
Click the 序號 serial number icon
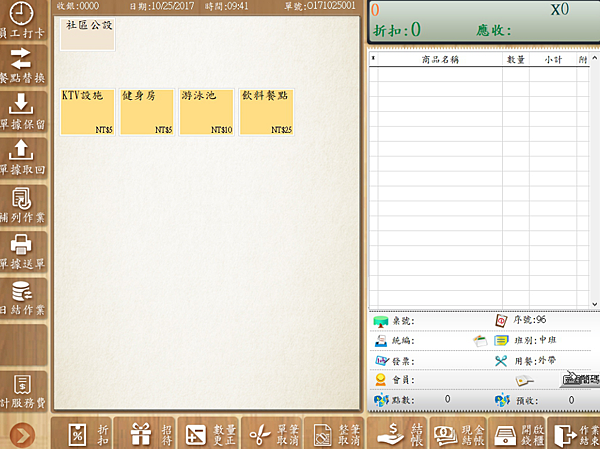(501, 320)
